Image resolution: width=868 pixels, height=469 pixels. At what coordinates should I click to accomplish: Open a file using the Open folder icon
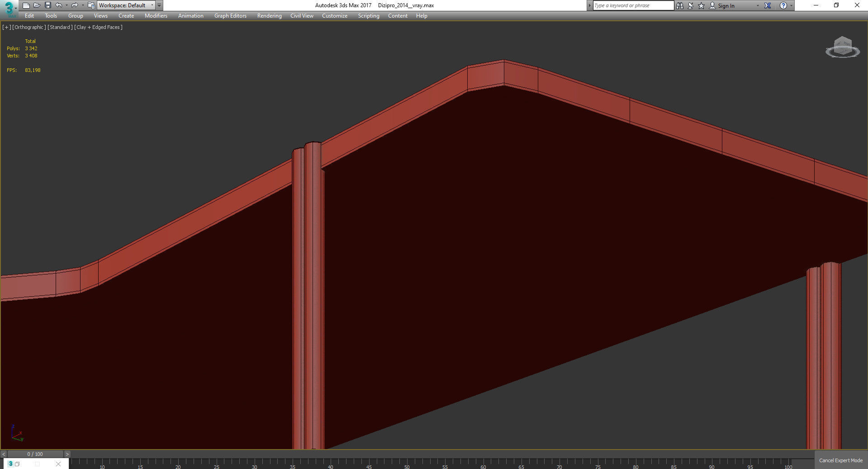pos(37,5)
